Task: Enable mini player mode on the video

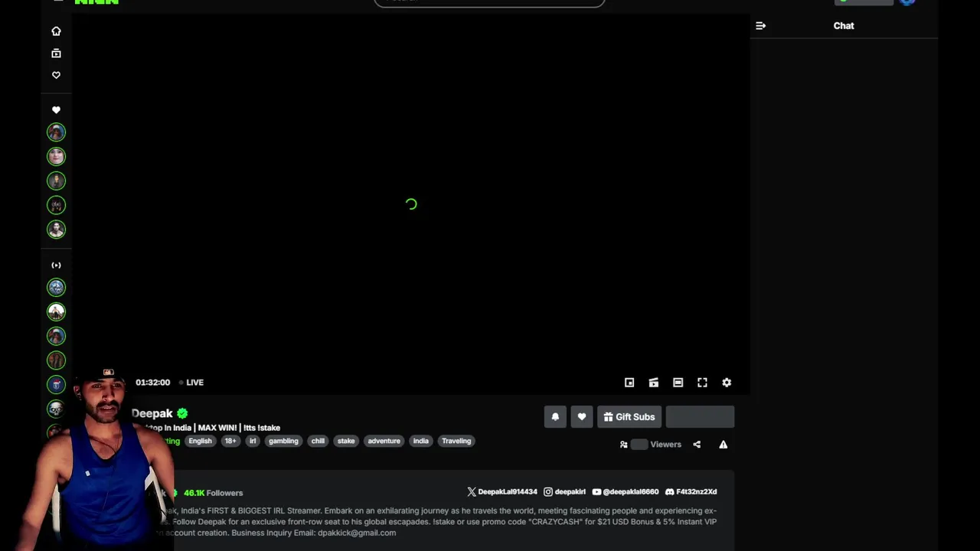Action: [629, 383]
